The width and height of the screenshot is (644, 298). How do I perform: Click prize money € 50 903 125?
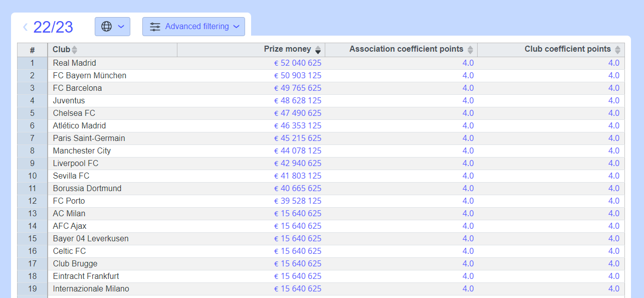pyautogui.click(x=298, y=76)
